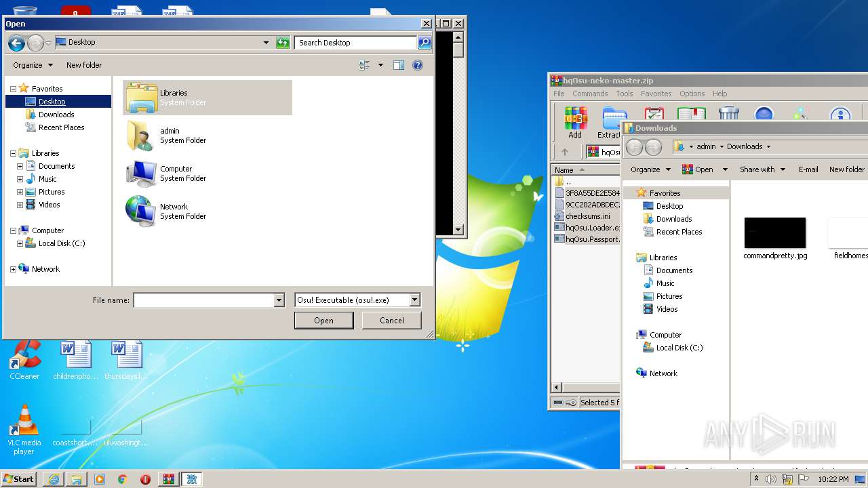Click the search magnifier in Open dialog
Screen dimensions: 868x488
(425, 43)
